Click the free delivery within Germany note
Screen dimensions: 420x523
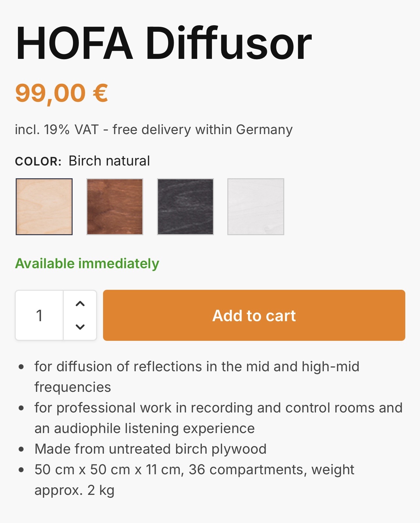(x=202, y=130)
